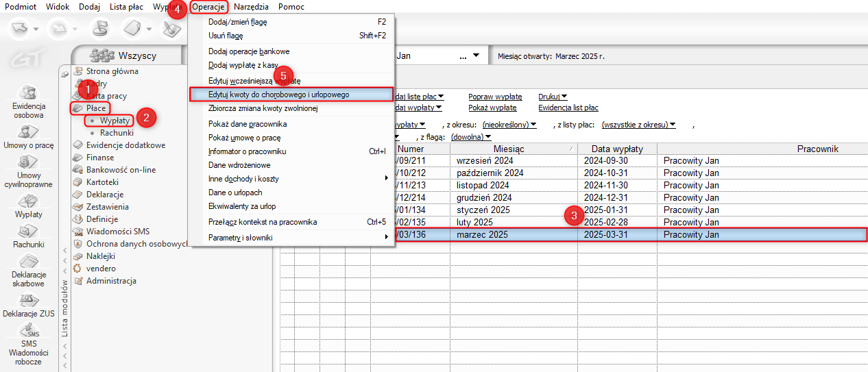Open Płace module in tree
Viewport: 868px width, 372px height.
pos(95,108)
